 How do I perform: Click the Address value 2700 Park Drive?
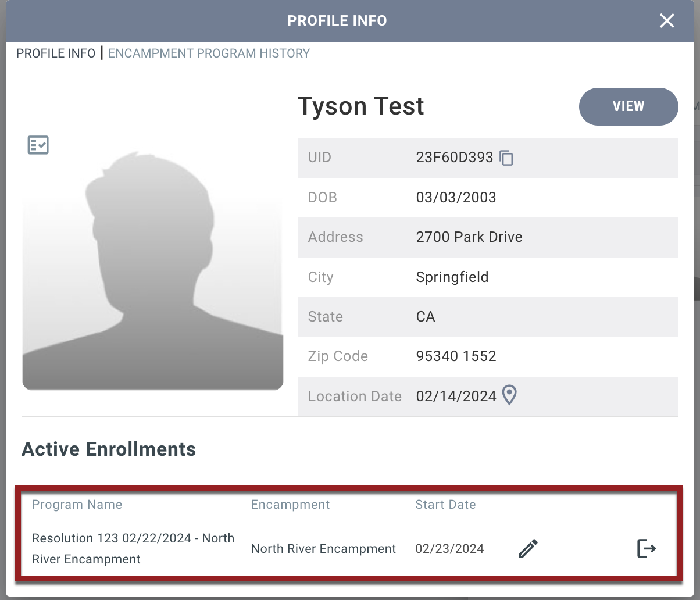(469, 237)
